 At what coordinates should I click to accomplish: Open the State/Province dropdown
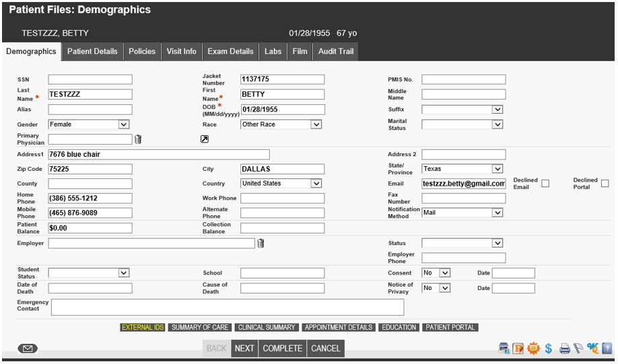(x=462, y=169)
